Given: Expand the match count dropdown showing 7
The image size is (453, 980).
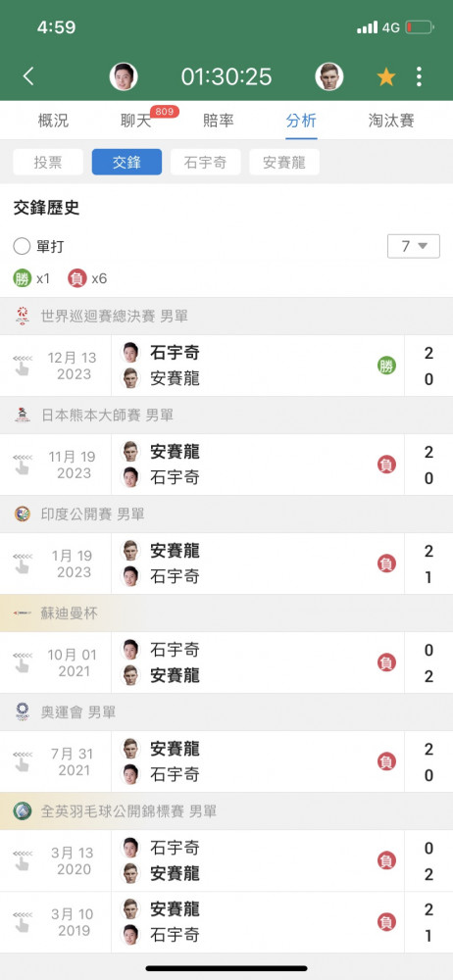Looking at the screenshot, I should 414,246.
